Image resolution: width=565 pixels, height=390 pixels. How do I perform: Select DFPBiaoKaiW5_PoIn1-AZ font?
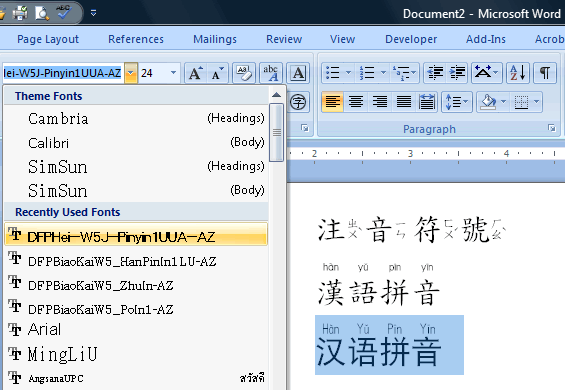coord(136,309)
